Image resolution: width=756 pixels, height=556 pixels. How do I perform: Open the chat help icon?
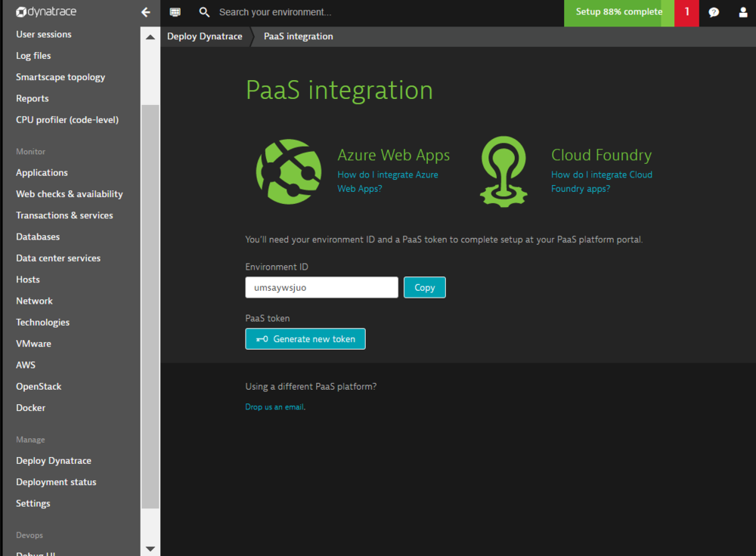714,13
